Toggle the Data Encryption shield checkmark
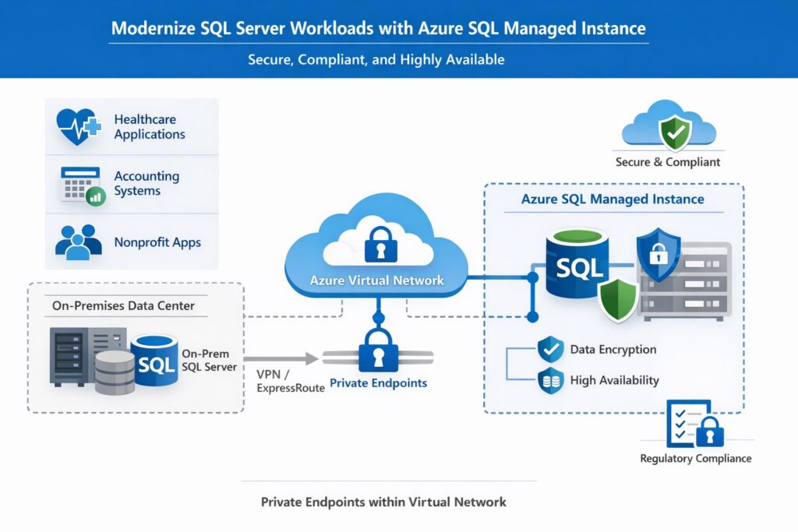Image resolution: width=798 pixels, height=532 pixels. (x=550, y=349)
